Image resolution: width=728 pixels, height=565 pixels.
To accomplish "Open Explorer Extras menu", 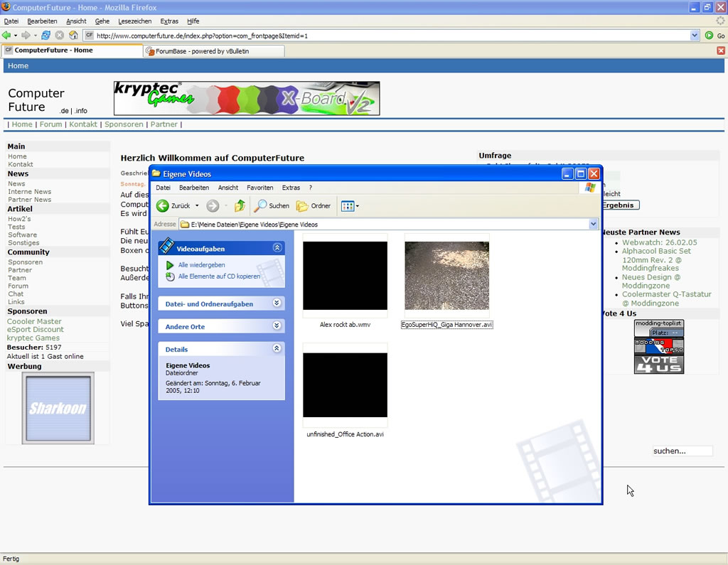I will (291, 188).
